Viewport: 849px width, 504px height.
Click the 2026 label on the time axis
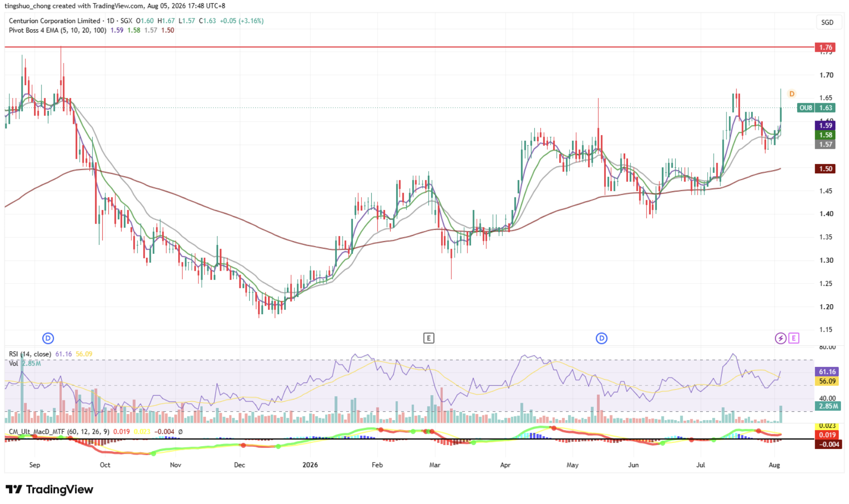pyautogui.click(x=310, y=465)
